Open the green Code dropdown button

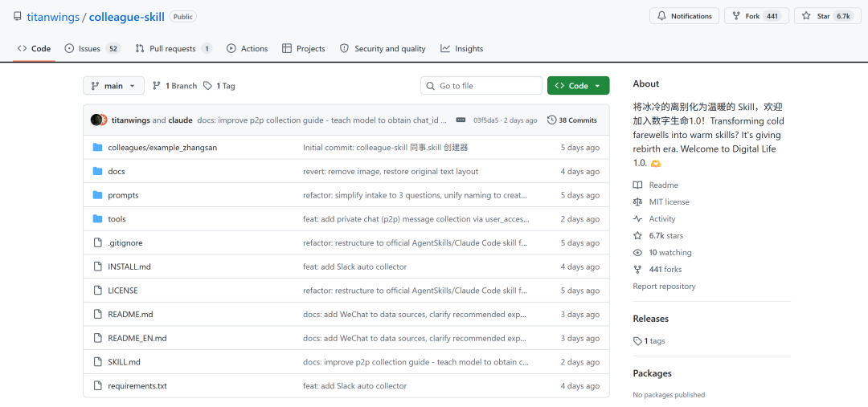point(578,86)
